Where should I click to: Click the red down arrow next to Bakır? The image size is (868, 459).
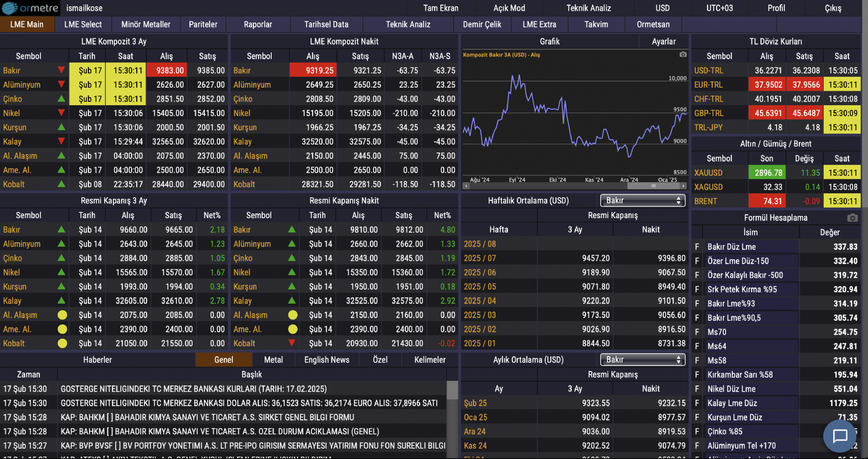pyautogui.click(x=61, y=70)
